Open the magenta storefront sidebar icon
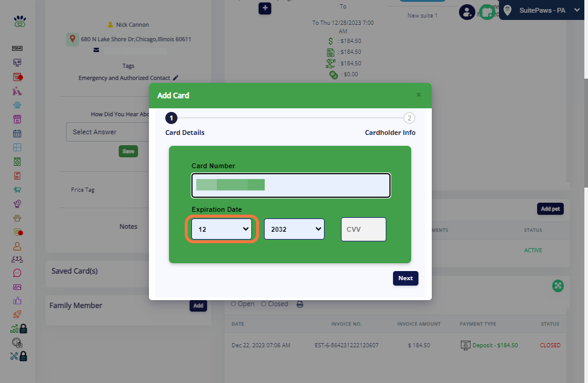Screen dimensions: 588x383 17,119
